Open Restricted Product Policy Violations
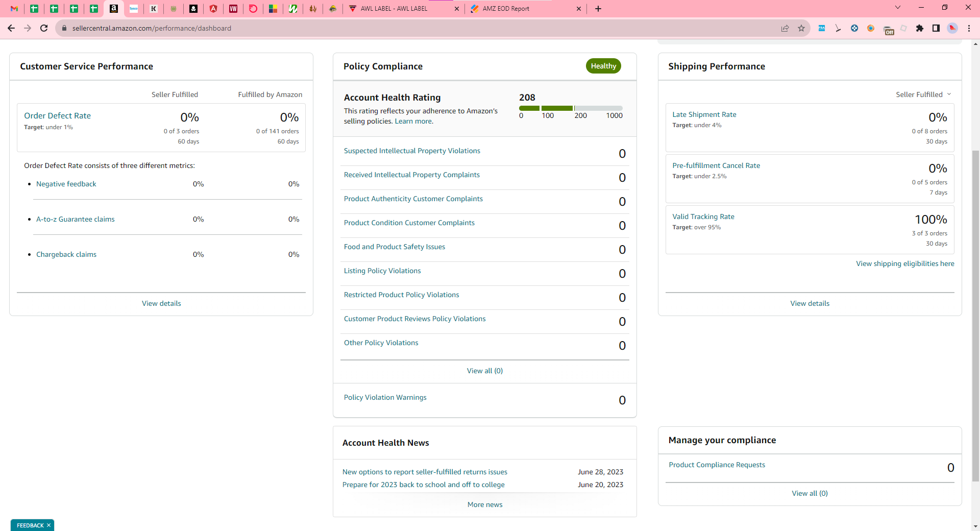The height and width of the screenshot is (531, 980). [402, 295]
